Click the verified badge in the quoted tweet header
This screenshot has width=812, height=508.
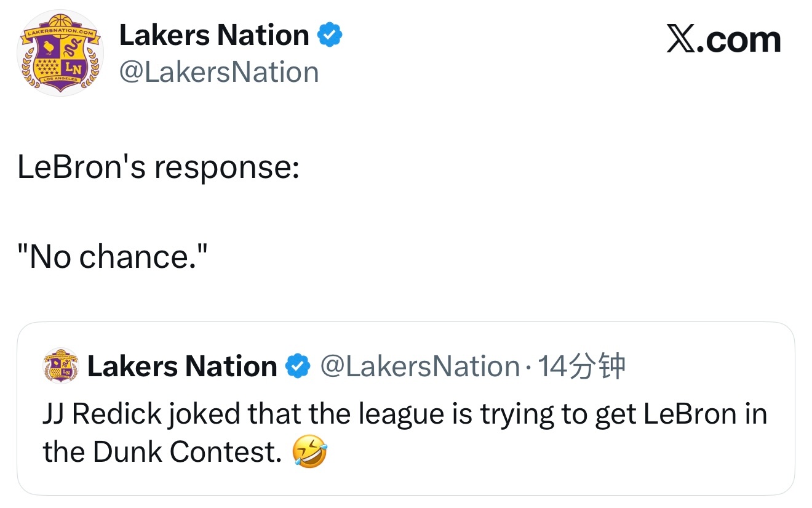(x=298, y=367)
